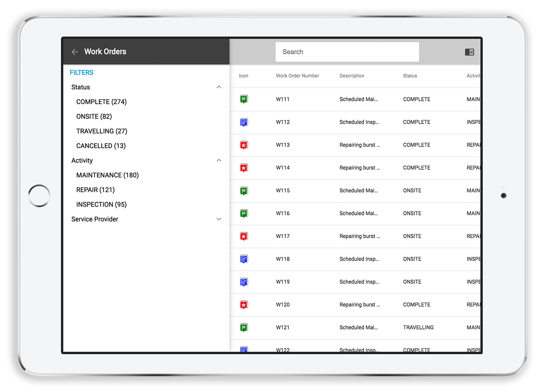
Task: Click the blue inspection icon for W112
Action: pyautogui.click(x=244, y=122)
